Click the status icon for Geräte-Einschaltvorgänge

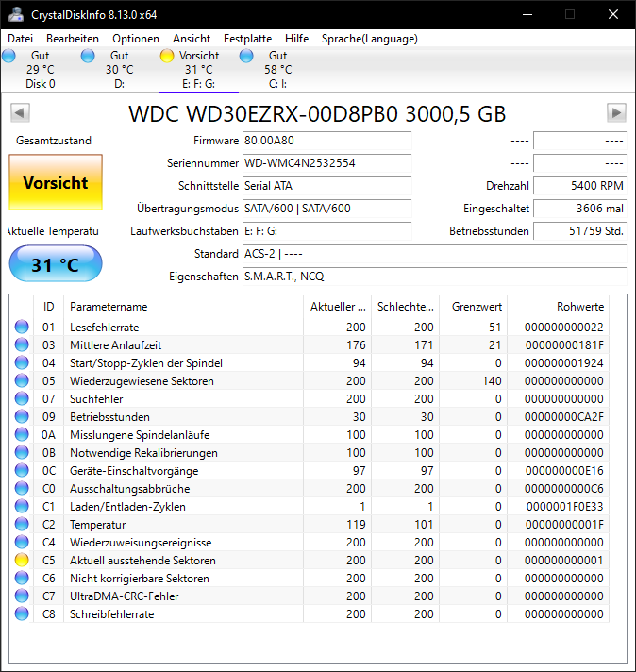22,471
